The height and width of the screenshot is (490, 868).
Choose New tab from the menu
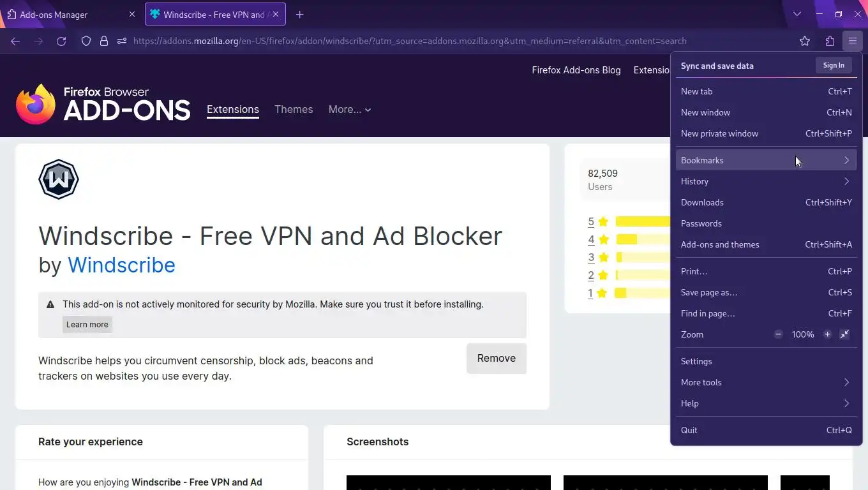[766, 91]
